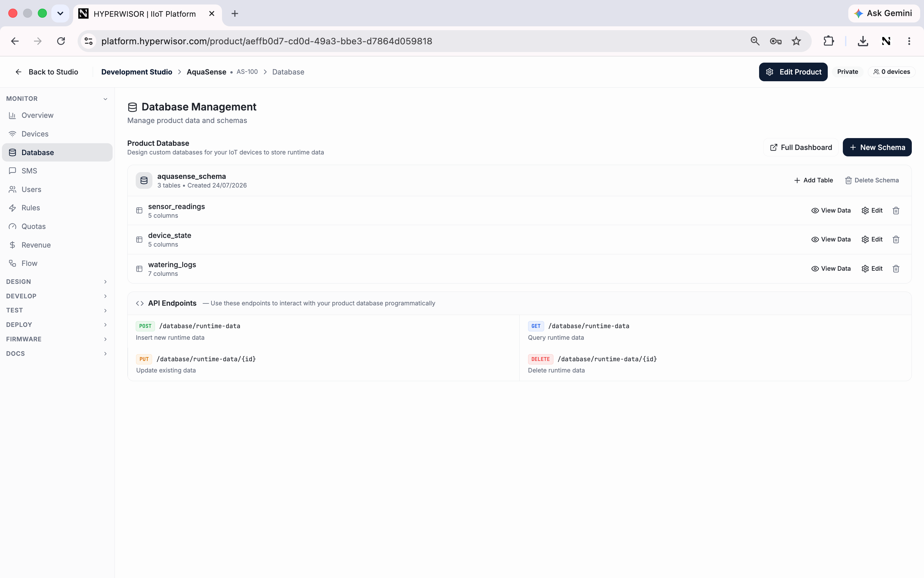924x578 pixels.
Task: Click Back to Studio link
Action: [x=46, y=72]
